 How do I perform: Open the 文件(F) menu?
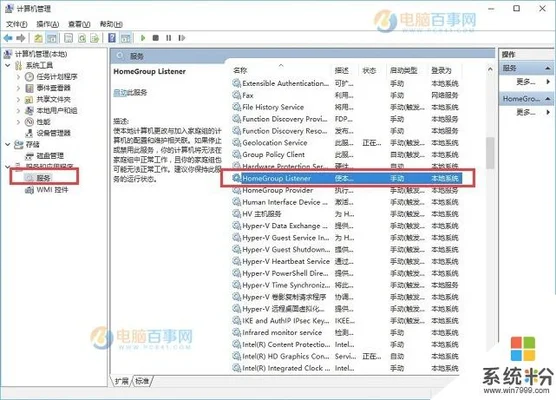17,24
